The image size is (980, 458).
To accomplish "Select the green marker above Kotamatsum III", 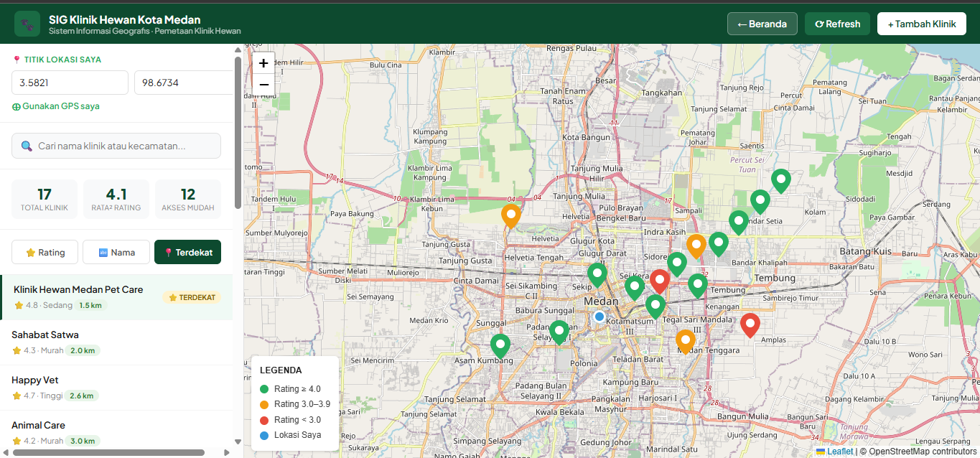I will point(655,307).
